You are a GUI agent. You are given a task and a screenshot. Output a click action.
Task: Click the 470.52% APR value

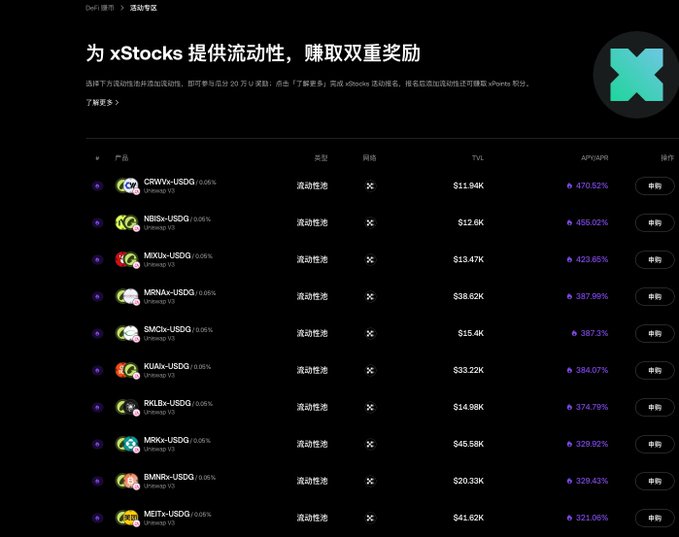[592, 186]
